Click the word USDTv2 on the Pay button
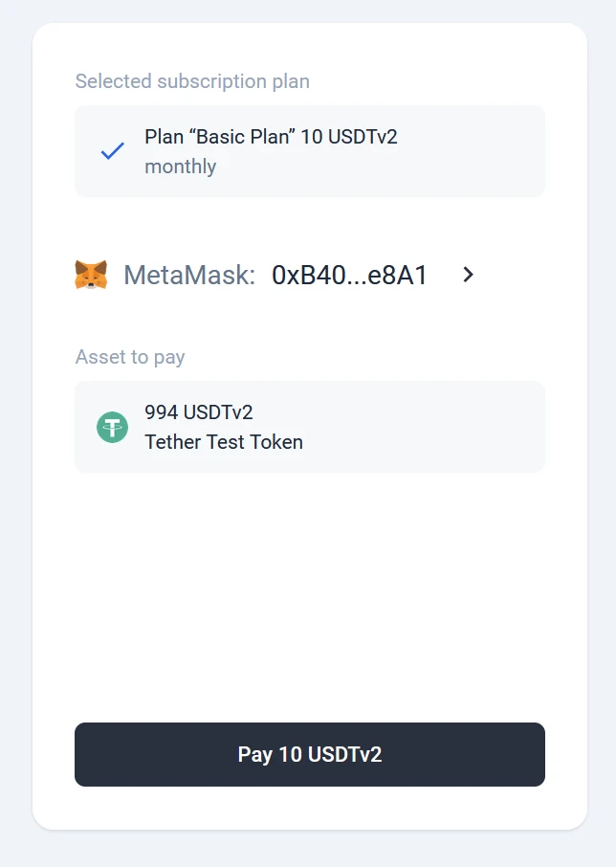The height and width of the screenshot is (867, 616). 344,754
